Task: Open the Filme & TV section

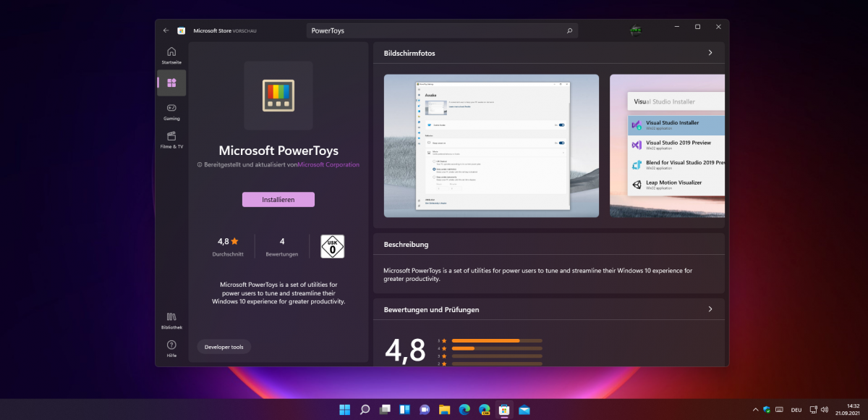Action: point(171,139)
